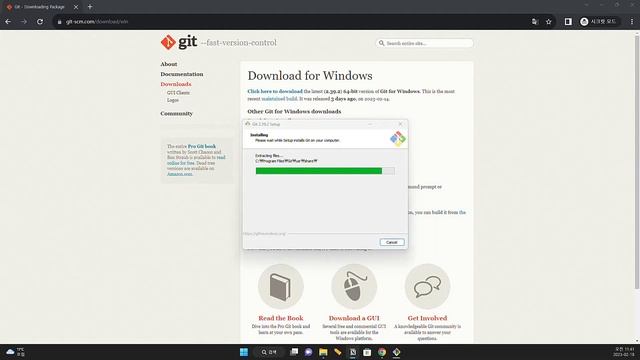Screen dimensions: 640x360
Task: Open the Get Involved heading link
Action: [x=427, y=318]
